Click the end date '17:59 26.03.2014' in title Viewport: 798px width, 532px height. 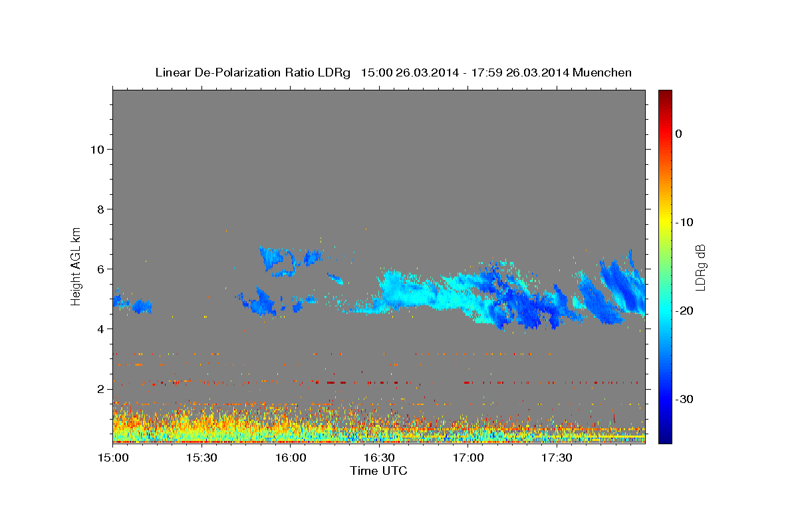[x=520, y=72]
